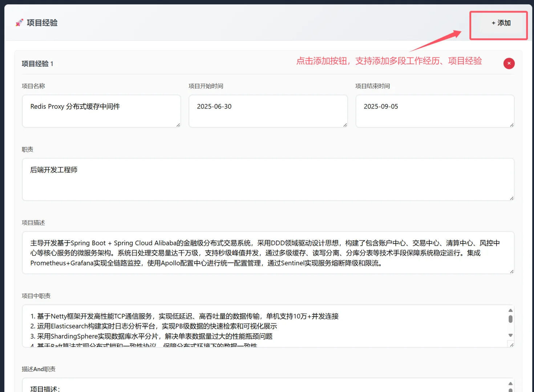534x392 pixels.
Task: Click the resize grip of 项目描述 textarea
Action: point(512,271)
